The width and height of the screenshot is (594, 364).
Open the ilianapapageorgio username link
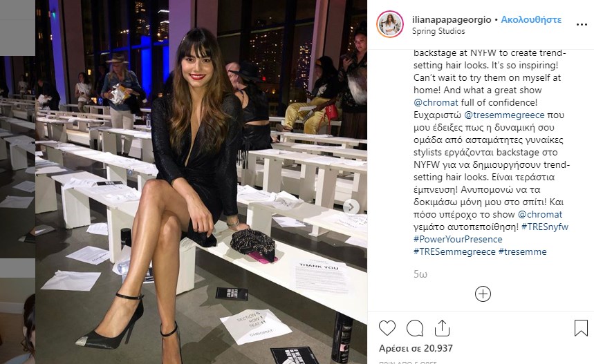click(452, 19)
